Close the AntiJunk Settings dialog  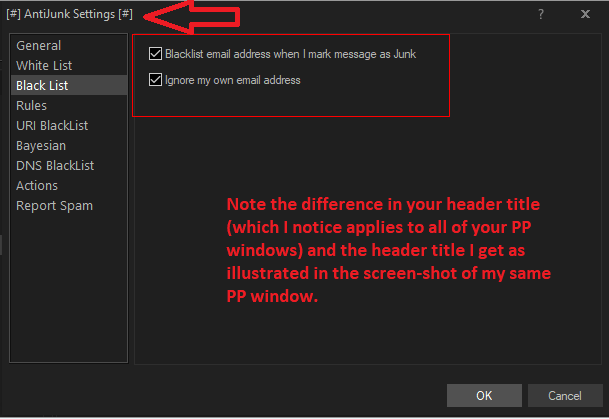(x=585, y=14)
